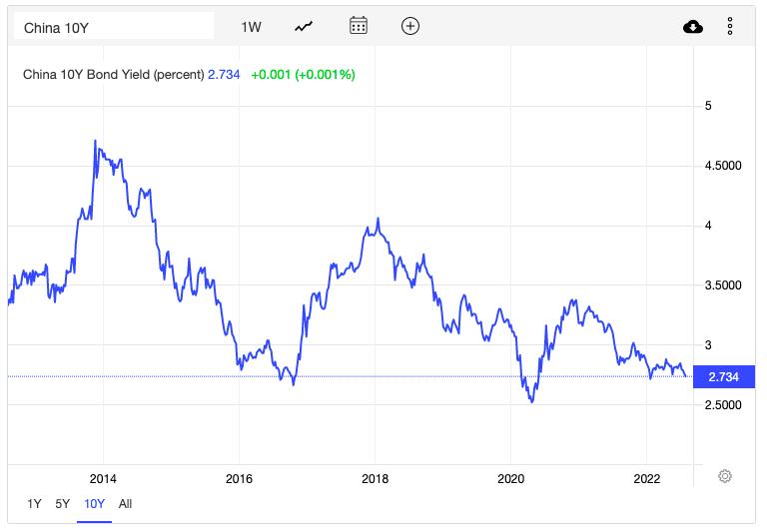Click the China 10Y symbol search field
767x532 pixels.
click(112, 27)
